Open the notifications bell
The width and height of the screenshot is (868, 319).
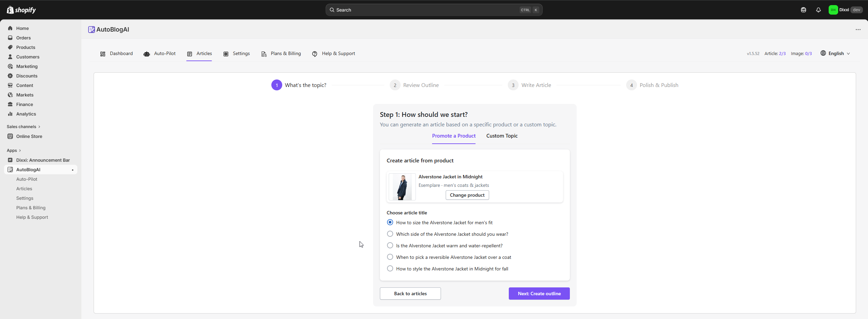coord(818,10)
